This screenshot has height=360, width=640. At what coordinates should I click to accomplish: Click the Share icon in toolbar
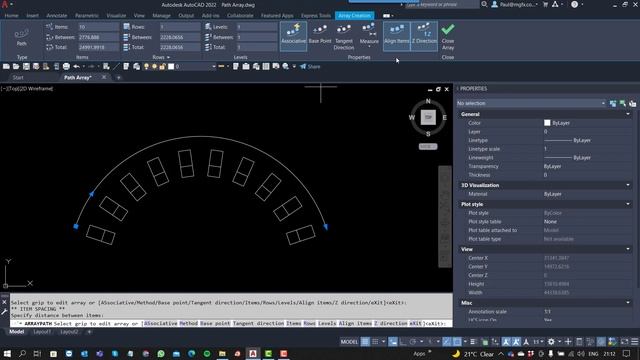click(310, 67)
